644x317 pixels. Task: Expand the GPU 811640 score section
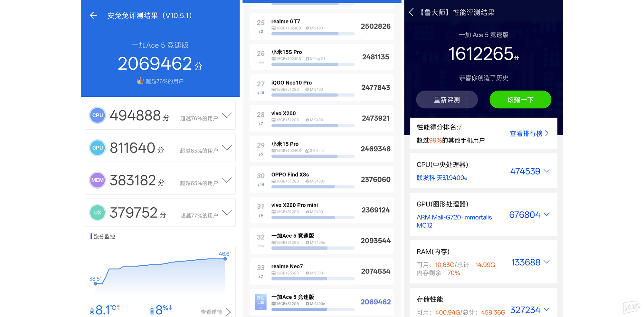227,148
